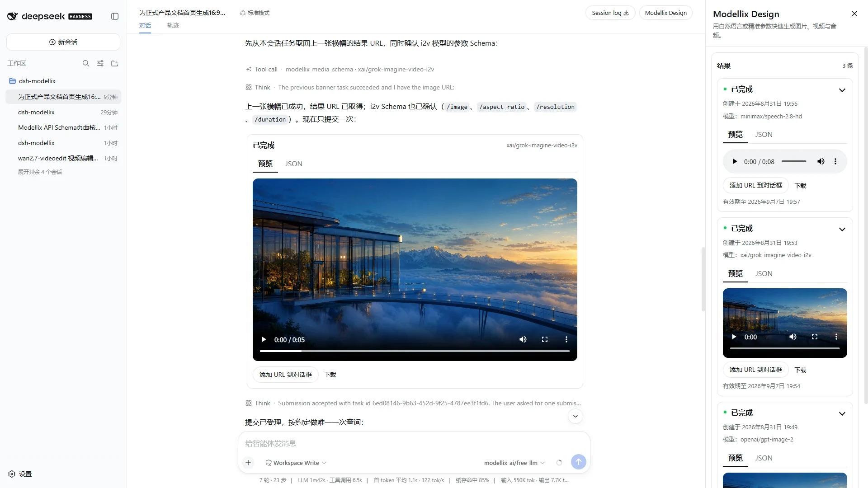The height and width of the screenshot is (488, 868).
Task: Mute side panel video volume
Action: coord(793,337)
